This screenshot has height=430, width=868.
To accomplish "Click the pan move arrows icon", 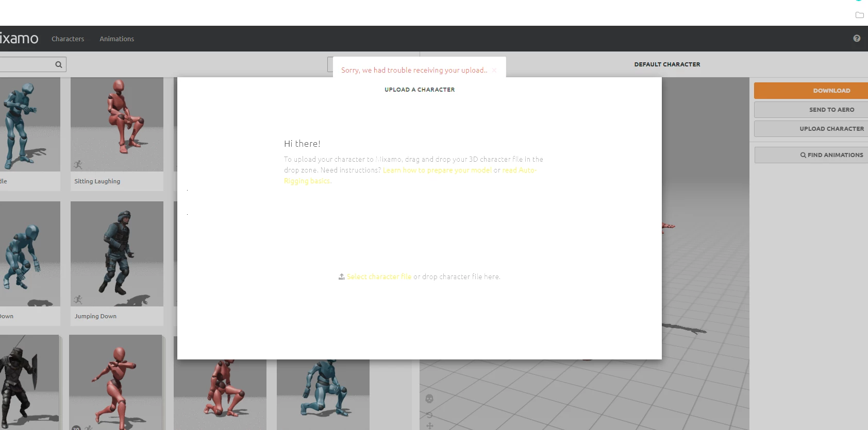I will (x=429, y=426).
